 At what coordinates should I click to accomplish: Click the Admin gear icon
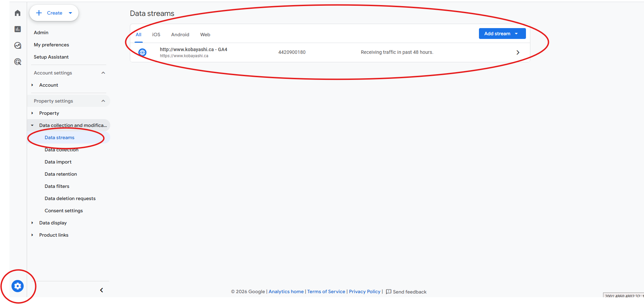(18, 286)
